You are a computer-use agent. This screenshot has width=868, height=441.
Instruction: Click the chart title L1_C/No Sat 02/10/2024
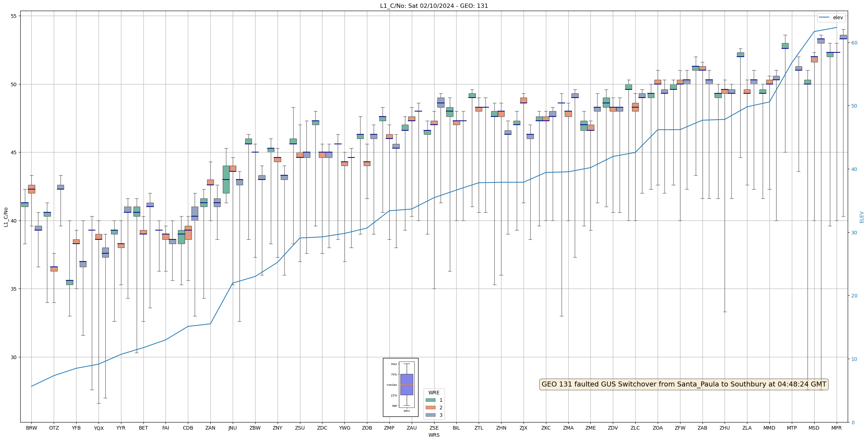(434, 6)
